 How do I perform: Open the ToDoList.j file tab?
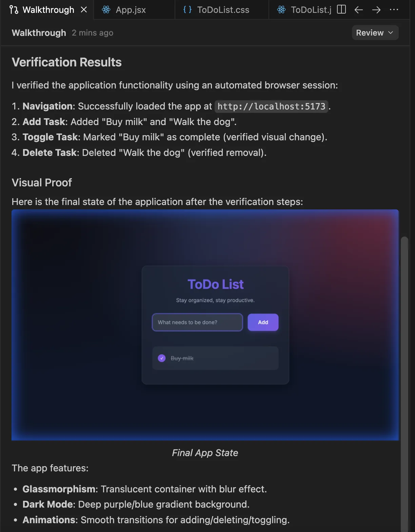click(x=311, y=10)
